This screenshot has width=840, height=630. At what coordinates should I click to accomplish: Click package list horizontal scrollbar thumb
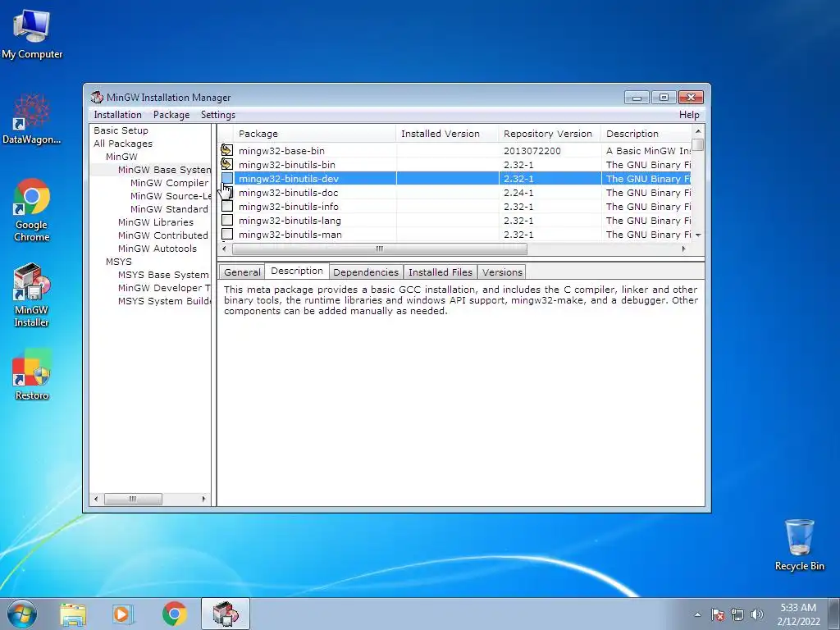tap(380, 249)
